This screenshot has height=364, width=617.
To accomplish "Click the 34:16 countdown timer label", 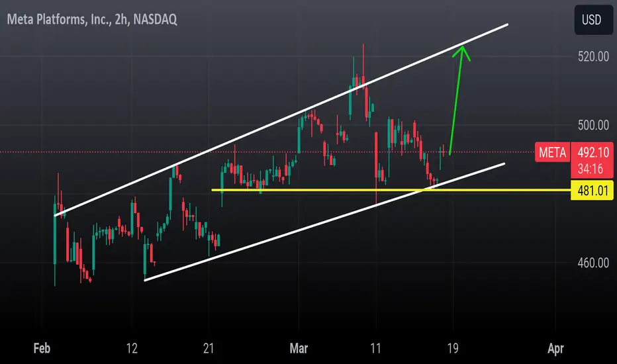I will [x=591, y=169].
